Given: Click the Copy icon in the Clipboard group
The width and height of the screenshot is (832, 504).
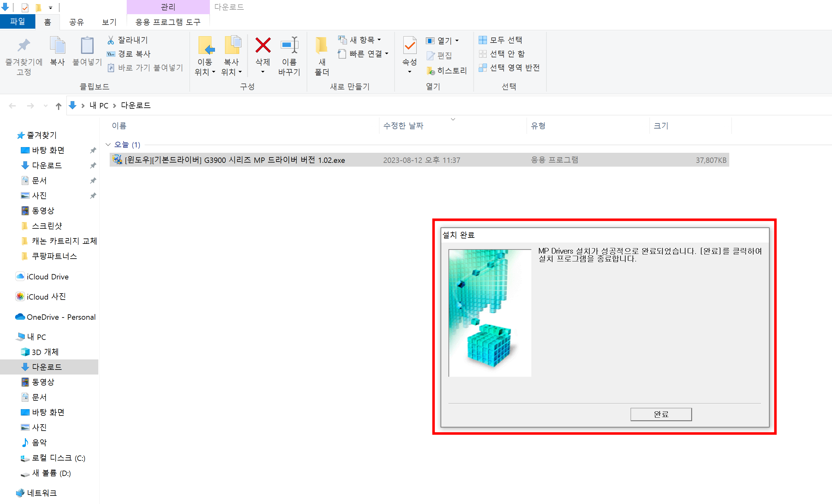Looking at the screenshot, I should (x=57, y=46).
